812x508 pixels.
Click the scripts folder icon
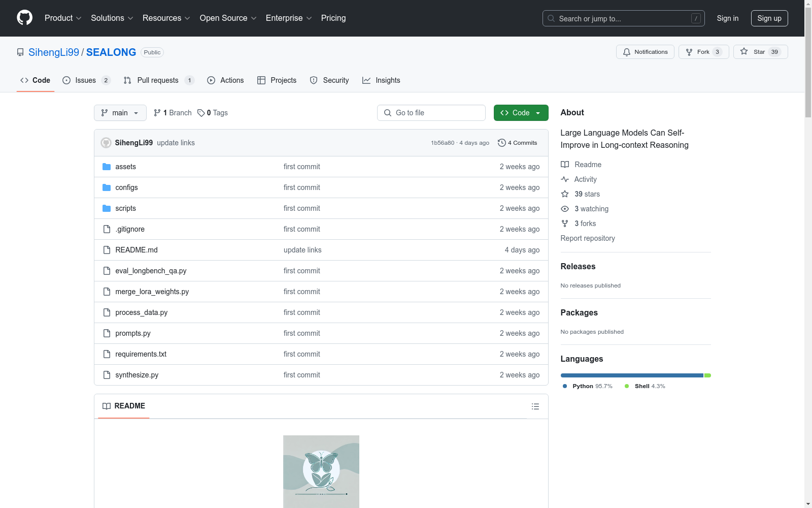[107, 208]
